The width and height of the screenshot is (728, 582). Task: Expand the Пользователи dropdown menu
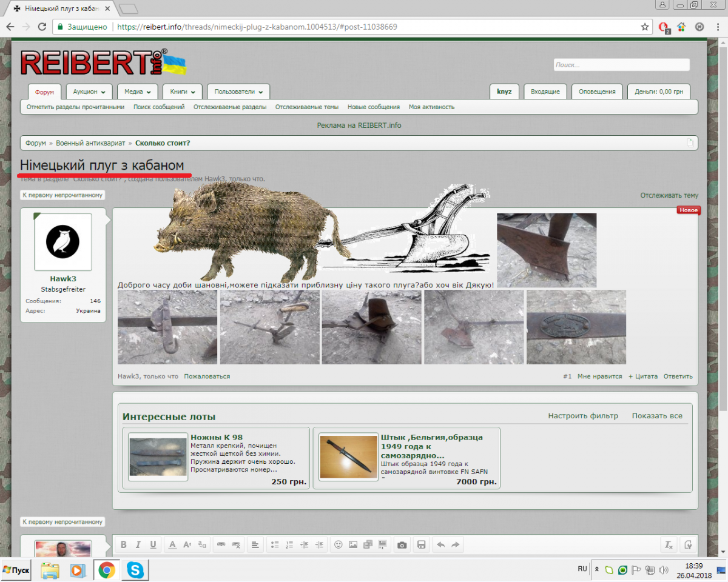point(238,92)
